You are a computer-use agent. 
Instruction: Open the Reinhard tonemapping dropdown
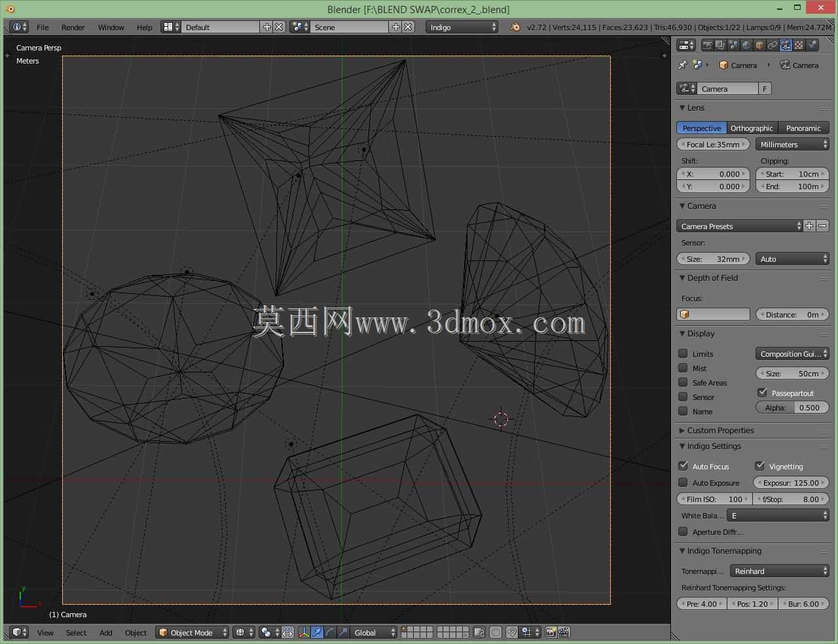click(780, 571)
